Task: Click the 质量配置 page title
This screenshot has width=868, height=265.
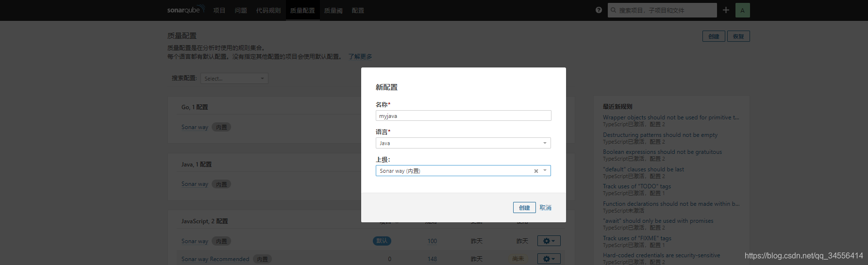Action: point(182,36)
